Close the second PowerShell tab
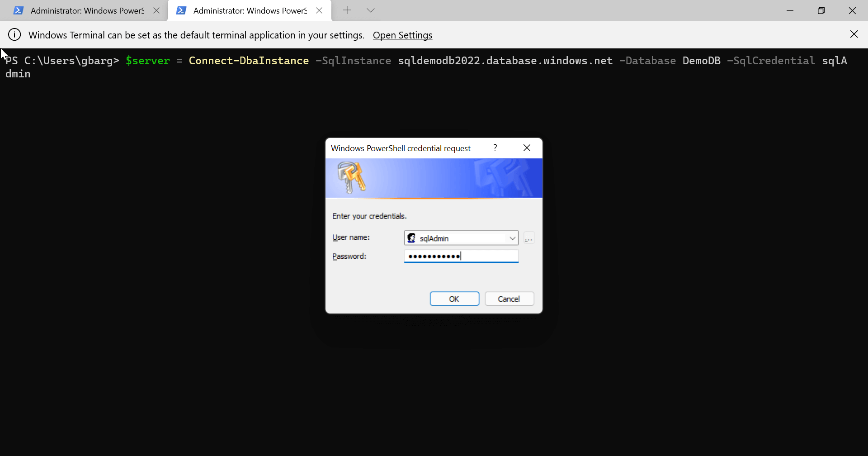The height and width of the screenshot is (456, 868). [319, 10]
